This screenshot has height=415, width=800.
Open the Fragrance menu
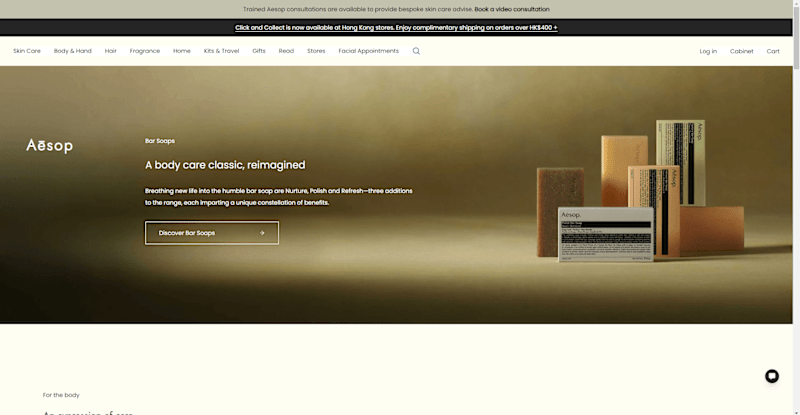pyautogui.click(x=145, y=51)
